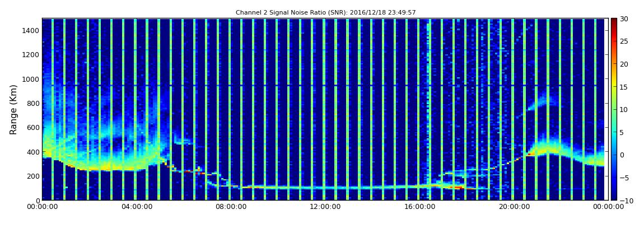Click the colorbar label 25
The height and width of the screenshot is (228, 644).
(x=624, y=41)
